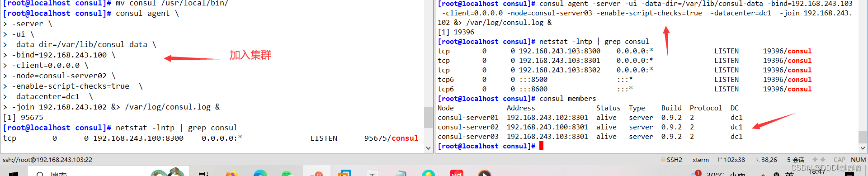Click the down arrow in the status bar

(x=823, y=160)
